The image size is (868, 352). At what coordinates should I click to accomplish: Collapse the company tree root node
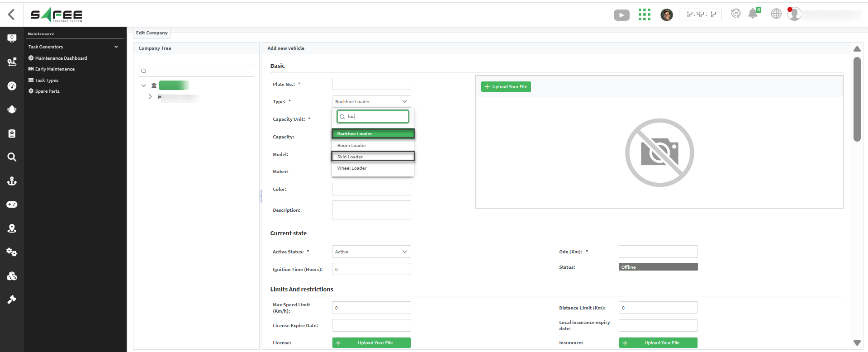(144, 86)
